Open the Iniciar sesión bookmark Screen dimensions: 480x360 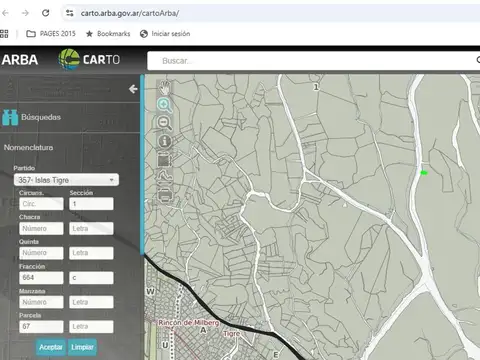pos(165,34)
